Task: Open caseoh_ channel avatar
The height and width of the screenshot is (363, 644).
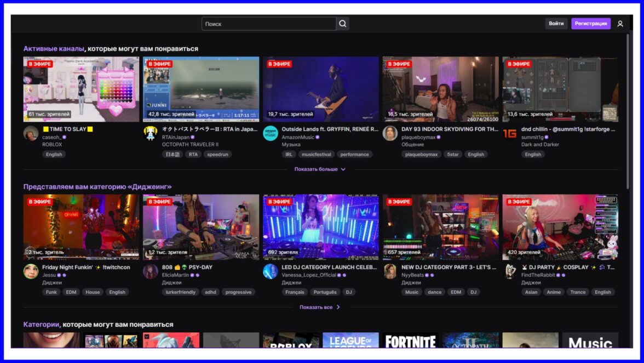Action: [x=31, y=133]
